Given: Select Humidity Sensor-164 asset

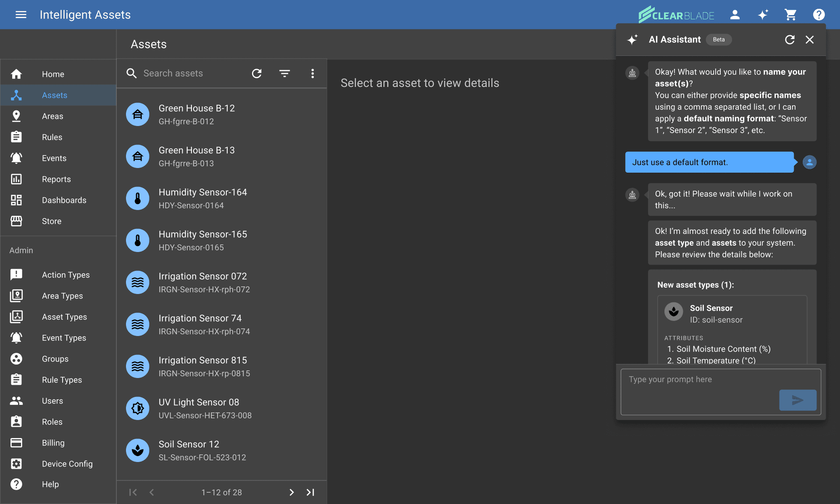Looking at the screenshot, I should [x=203, y=198].
